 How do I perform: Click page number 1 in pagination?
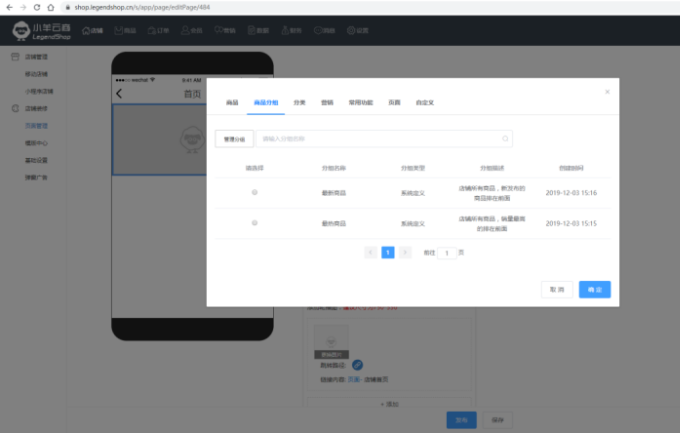pyautogui.click(x=388, y=253)
